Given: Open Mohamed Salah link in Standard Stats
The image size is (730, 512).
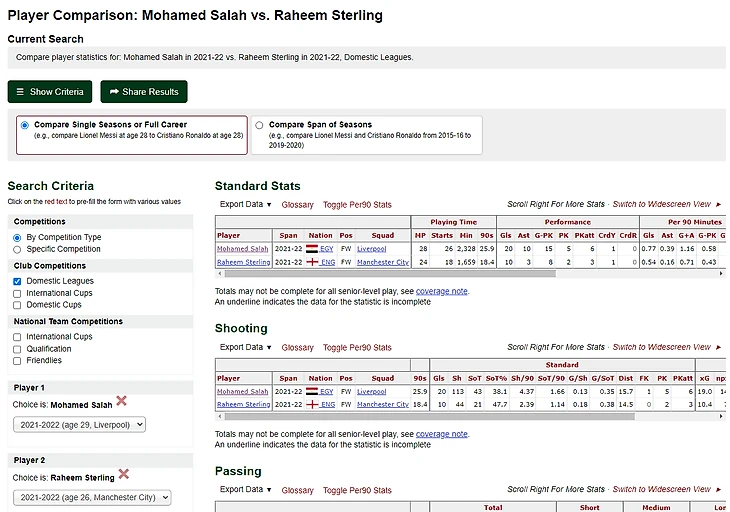Looking at the screenshot, I should click(x=243, y=249).
